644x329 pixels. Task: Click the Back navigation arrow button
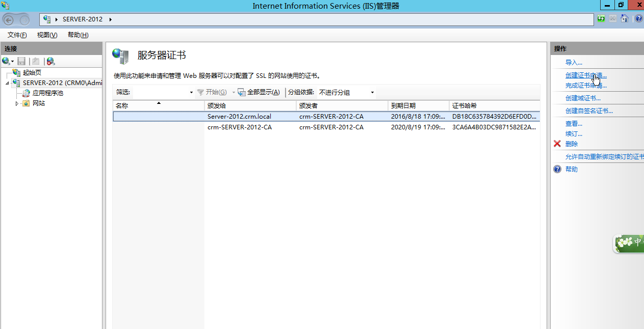[x=9, y=20]
